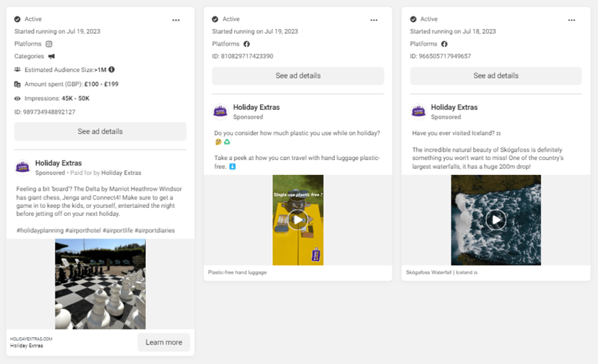Click the amount spent icon beside the GBP figure
This screenshot has width=598, height=364.
click(x=17, y=84)
